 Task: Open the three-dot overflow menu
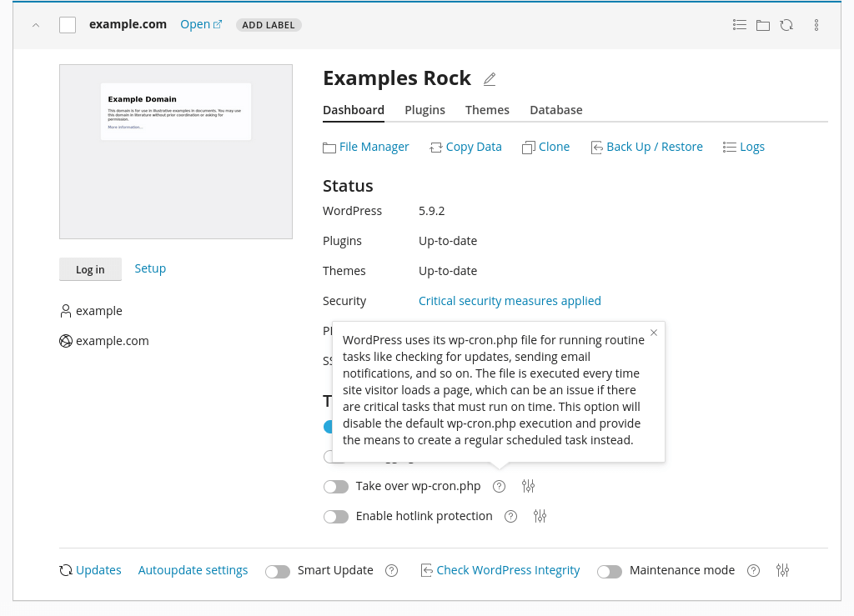click(x=816, y=24)
